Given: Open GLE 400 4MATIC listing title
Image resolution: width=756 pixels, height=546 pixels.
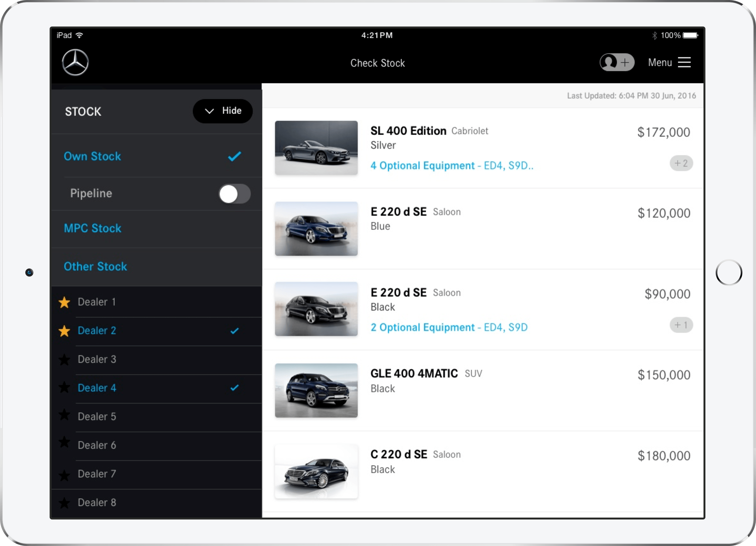Looking at the screenshot, I should click(414, 374).
